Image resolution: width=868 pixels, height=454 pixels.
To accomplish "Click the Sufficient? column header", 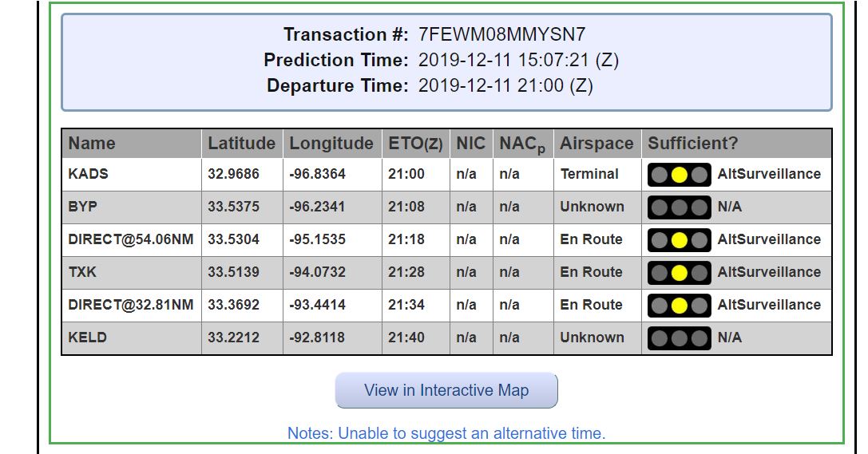I will pyautogui.click(x=693, y=144).
